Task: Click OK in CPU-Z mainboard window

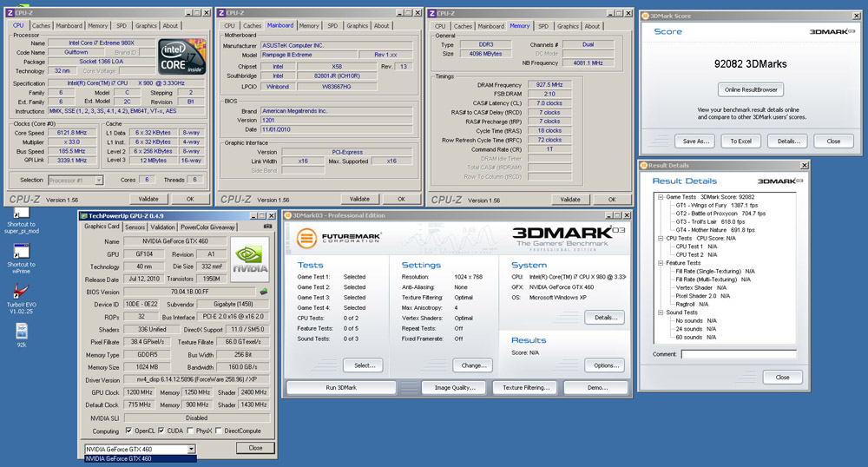Action: click(401, 199)
